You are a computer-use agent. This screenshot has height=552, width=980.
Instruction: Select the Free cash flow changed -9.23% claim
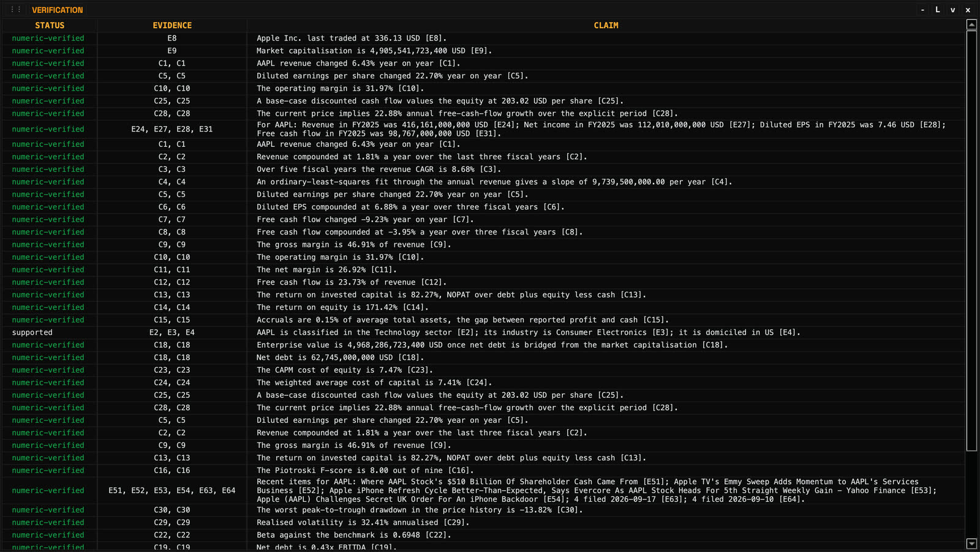[x=365, y=219]
